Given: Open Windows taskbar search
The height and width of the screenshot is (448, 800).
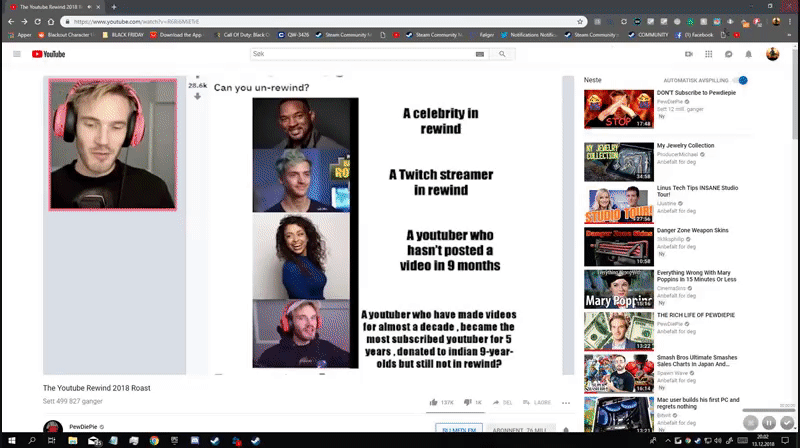Looking at the screenshot, I should 32,440.
